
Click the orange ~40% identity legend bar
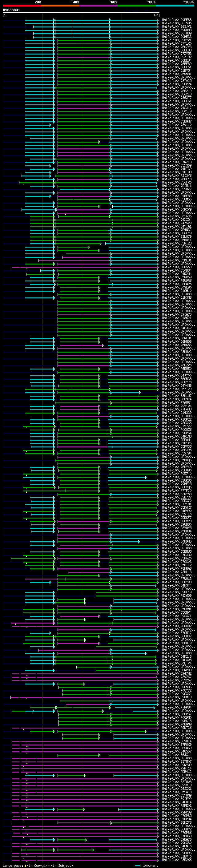(60, 6)
